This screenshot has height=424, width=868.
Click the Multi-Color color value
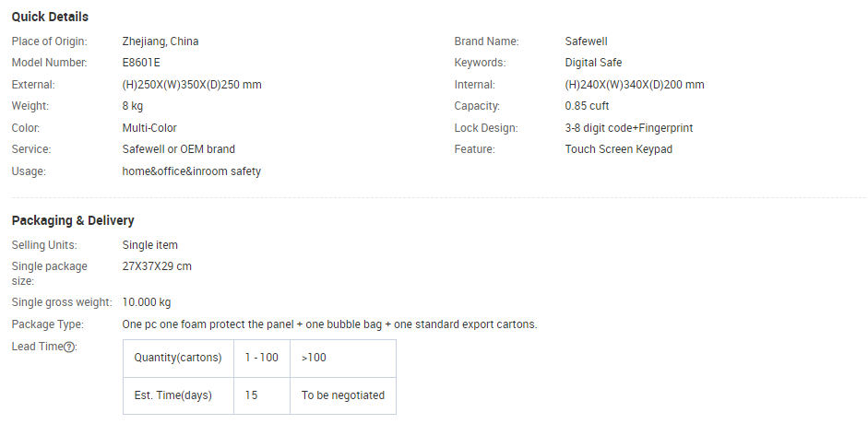click(149, 128)
